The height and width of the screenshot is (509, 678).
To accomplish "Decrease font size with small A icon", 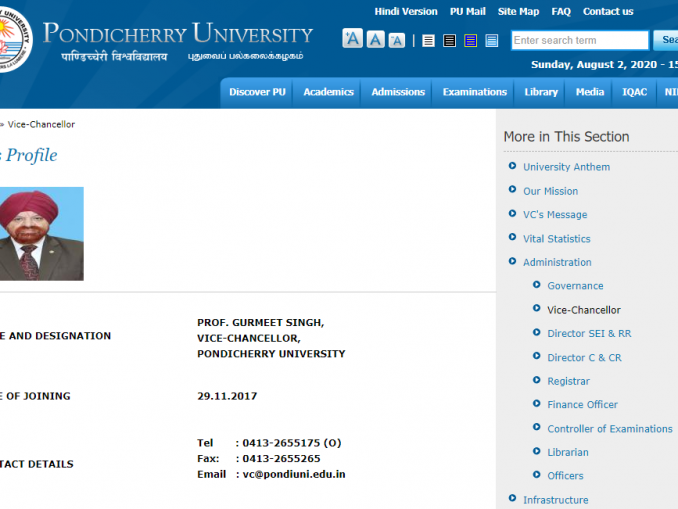I will tap(397, 40).
